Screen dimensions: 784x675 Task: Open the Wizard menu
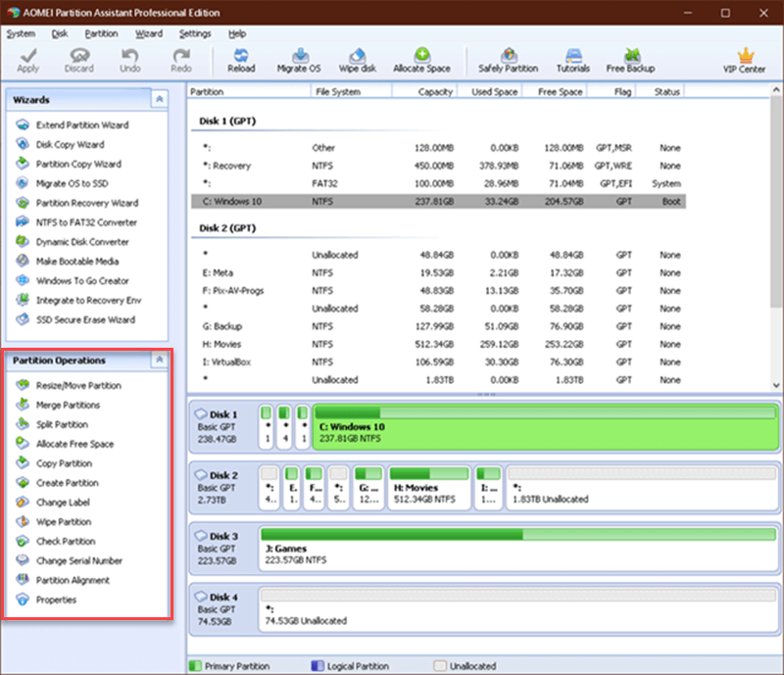pyautogui.click(x=149, y=33)
